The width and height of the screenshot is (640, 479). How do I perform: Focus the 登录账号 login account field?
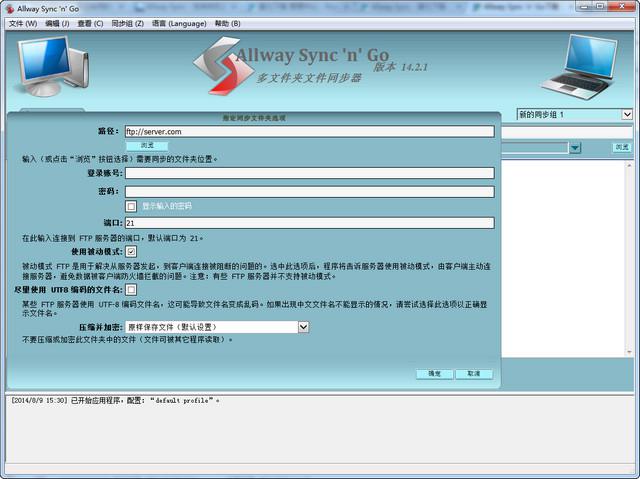click(309, 173)
